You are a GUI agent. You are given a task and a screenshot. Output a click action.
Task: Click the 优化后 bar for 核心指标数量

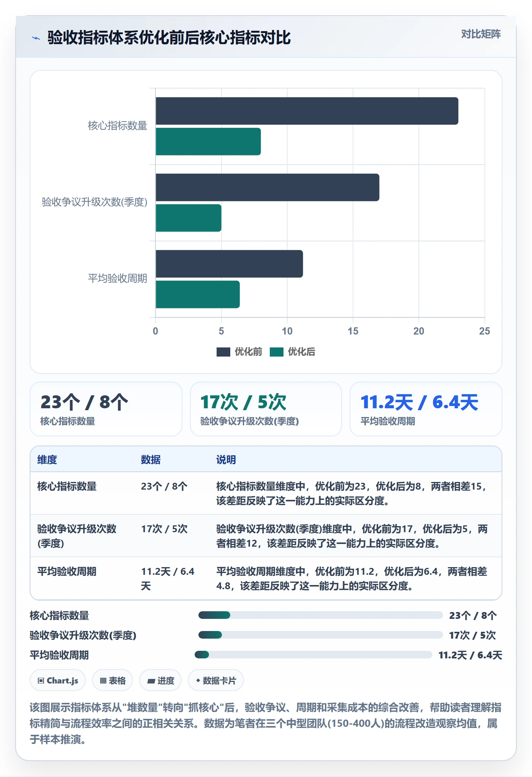coord(208,141)
